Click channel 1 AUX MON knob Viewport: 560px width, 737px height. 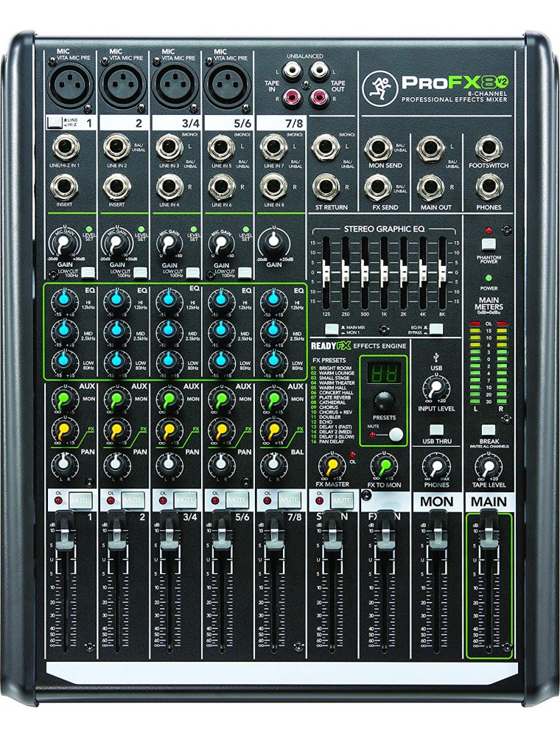[x=65, y=399]
